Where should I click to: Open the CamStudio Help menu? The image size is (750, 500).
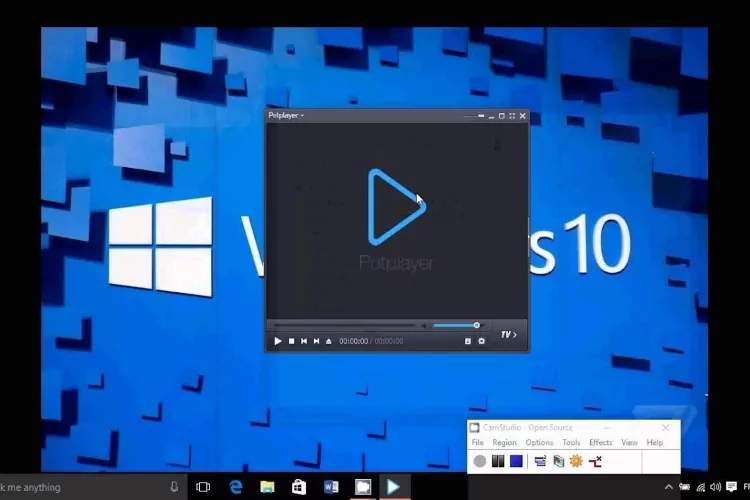[654, 443]
